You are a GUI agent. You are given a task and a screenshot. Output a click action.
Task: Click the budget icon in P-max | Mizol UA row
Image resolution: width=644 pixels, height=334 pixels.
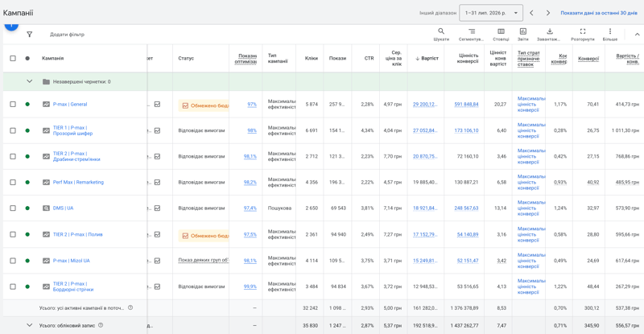pyautogui.click(x=157, y=261)
